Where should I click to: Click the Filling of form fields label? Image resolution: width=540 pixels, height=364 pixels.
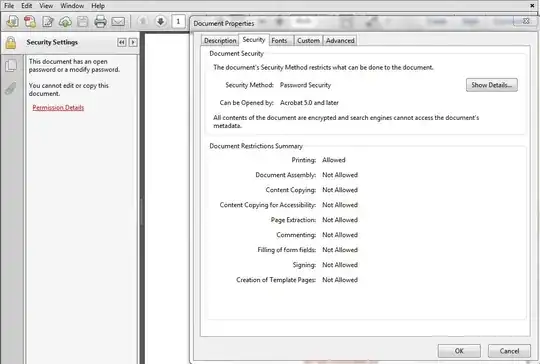click(287, 250)
